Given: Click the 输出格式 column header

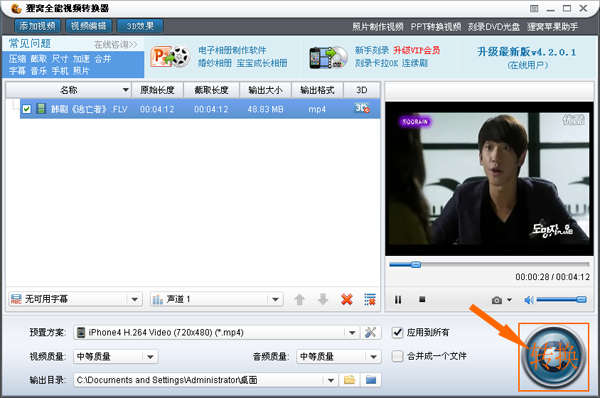Looking at the screenshot, I should pos(318,90).
